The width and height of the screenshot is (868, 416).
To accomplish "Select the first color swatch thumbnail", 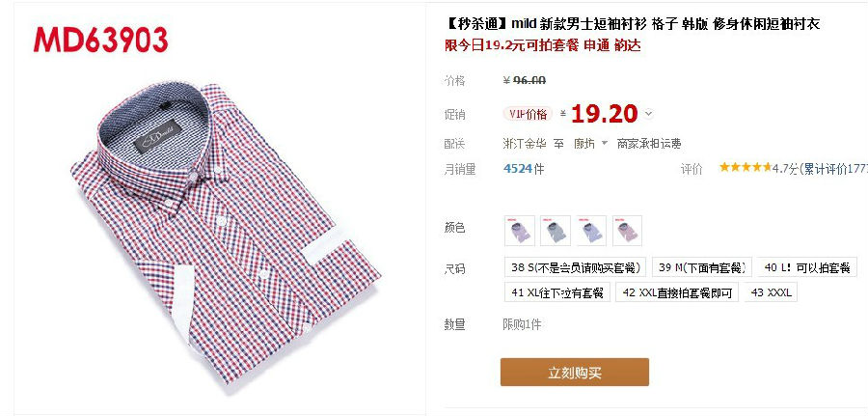I will pyautogui.click(x=520, y=231).
